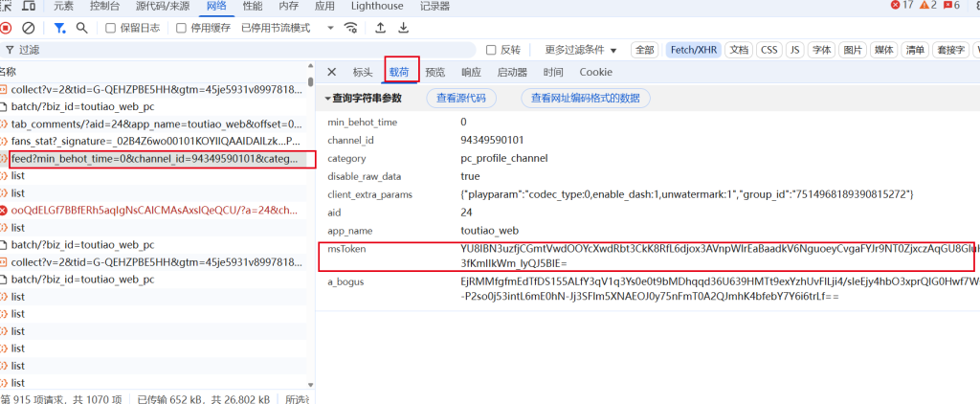Close the request details panel
Image resolution: width=980 pixels, height=404 pixels.
click(x=332, y=72)
